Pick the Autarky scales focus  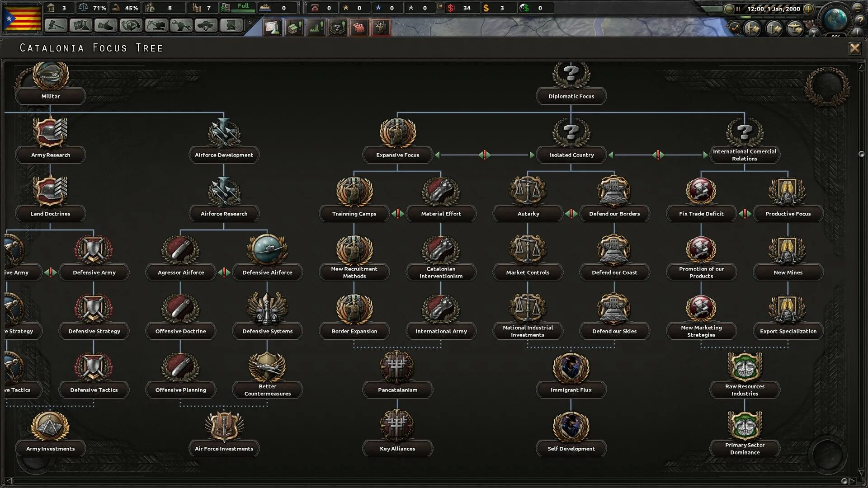[x=528, y=198]
